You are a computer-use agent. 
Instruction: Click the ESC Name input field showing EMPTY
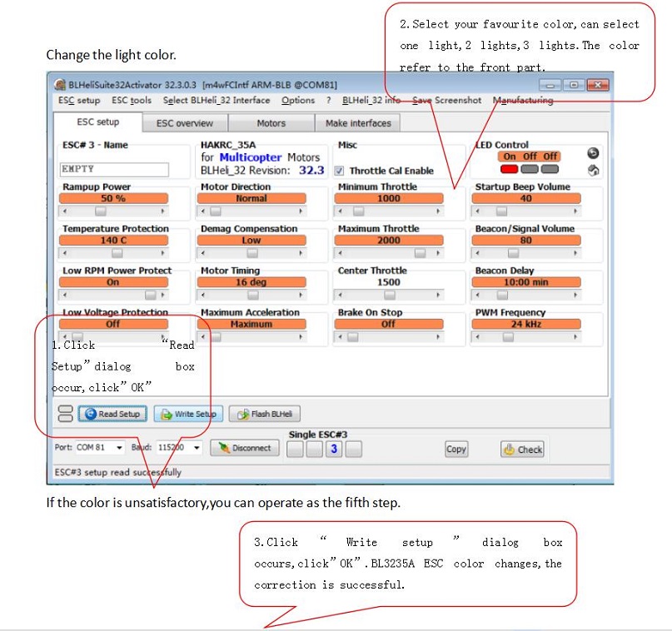[x=114, y=169]
